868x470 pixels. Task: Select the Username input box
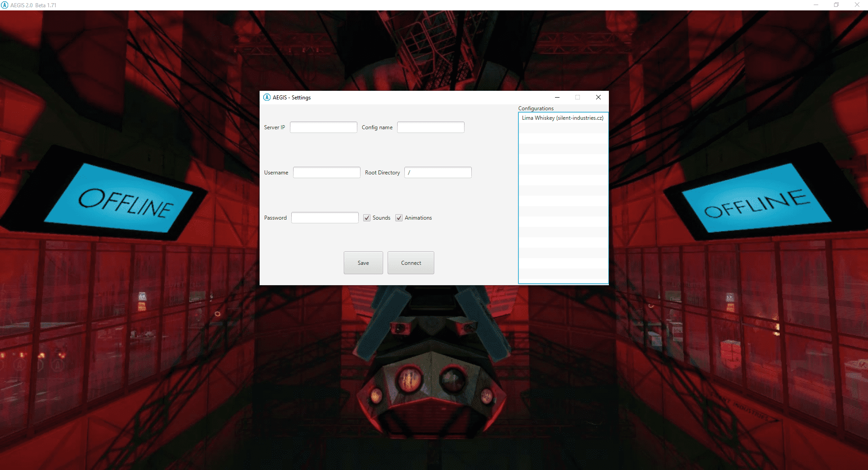327,173
